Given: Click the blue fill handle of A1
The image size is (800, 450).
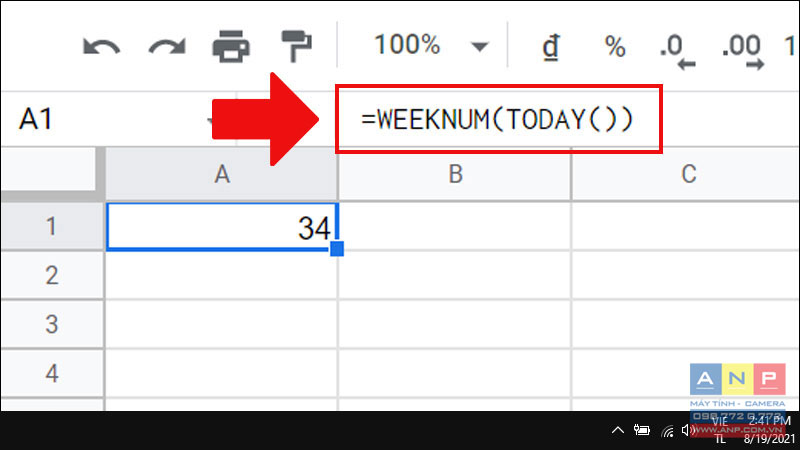Looking at the screenshot, I should tap(337, 248).
